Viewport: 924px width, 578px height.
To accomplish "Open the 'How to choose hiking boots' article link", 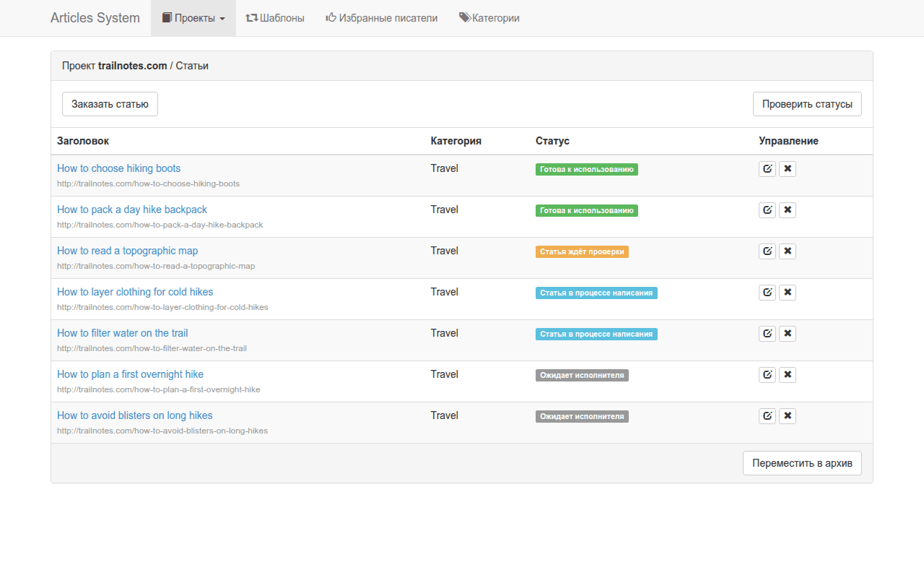I will click(x=119, y=168).
